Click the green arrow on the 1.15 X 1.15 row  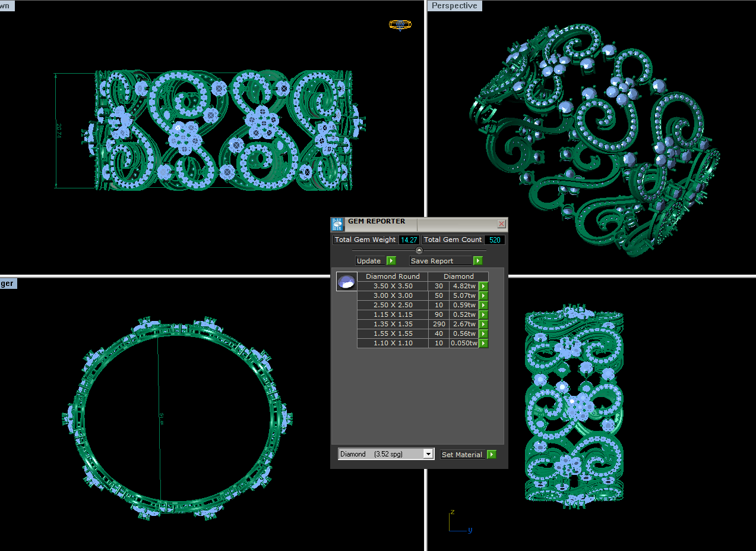click(x=483, y=315)
